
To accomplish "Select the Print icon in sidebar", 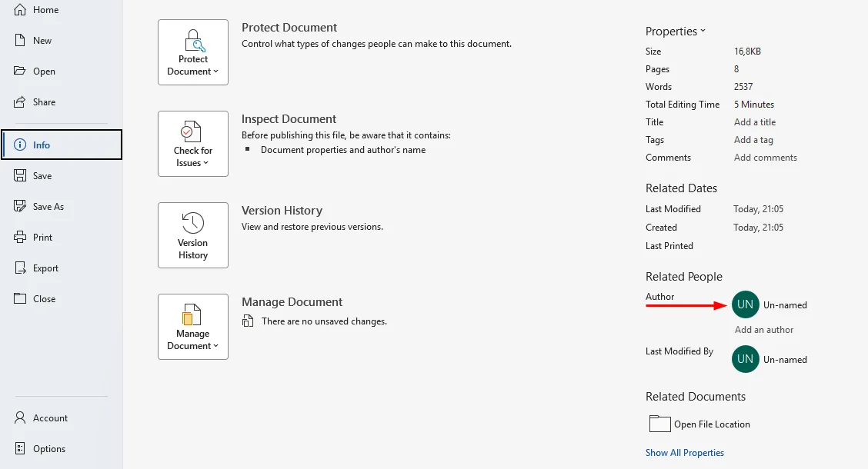I will tap(20, 238).
